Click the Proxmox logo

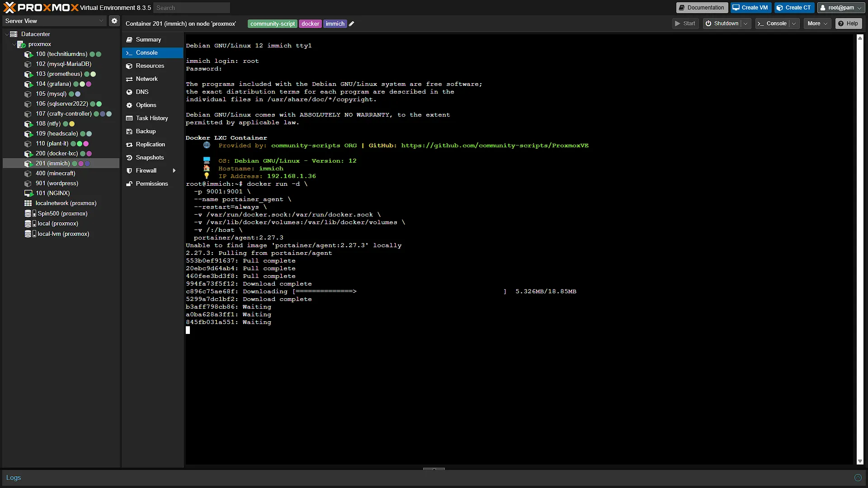click(x=41, y=8)
